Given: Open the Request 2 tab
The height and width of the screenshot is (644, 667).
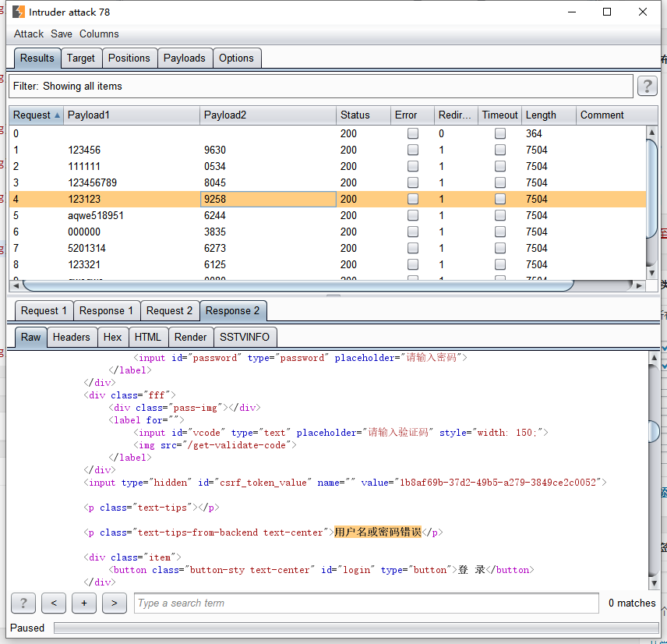Looking at the screenshot, I should (x=169, y=311).
